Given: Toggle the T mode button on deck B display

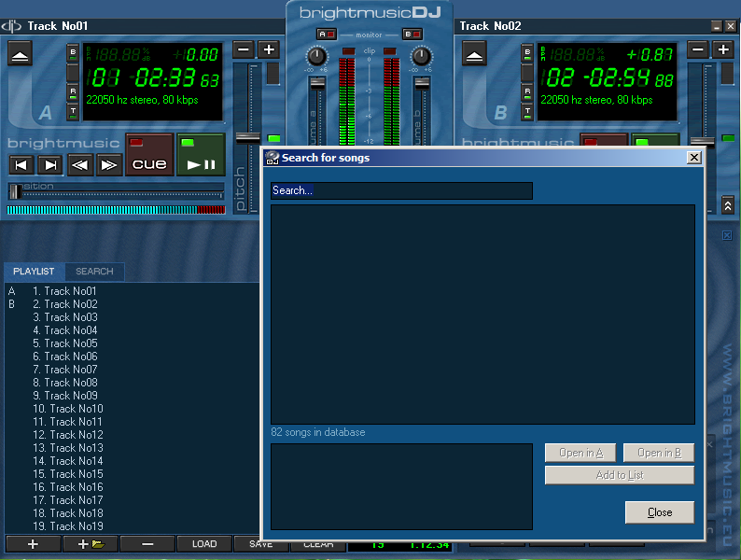Looking at the screenshot, I should [527, 112].
